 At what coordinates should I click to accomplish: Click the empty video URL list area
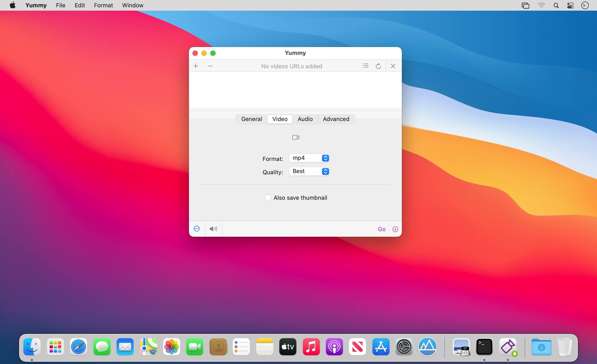[x=295, y=90]
